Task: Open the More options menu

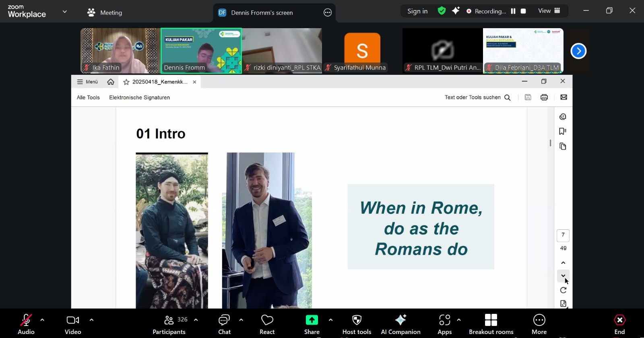Action: point(539,324)
